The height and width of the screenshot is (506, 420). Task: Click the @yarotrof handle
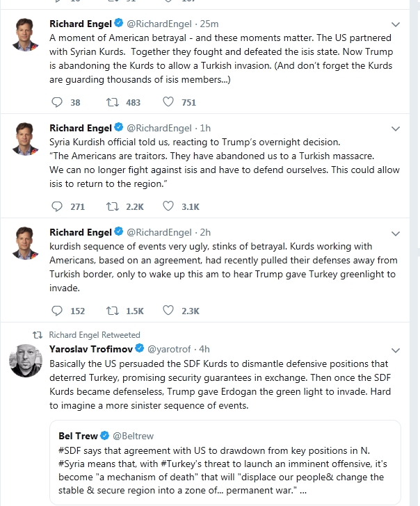click(x=166, y=348)
